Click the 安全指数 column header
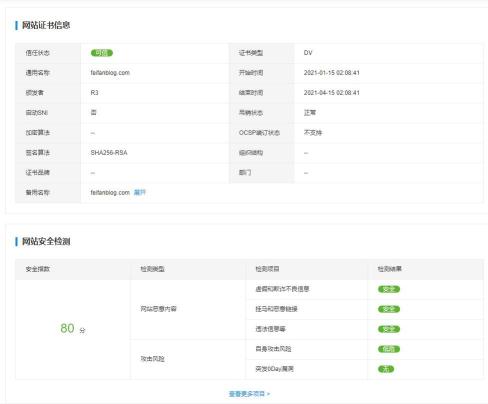Viewport: 488px width, 404px height. 37,269
